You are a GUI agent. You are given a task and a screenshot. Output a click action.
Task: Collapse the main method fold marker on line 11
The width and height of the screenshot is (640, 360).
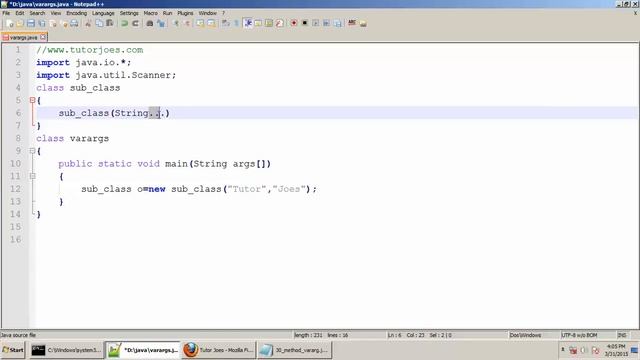[x=32, y=176]
